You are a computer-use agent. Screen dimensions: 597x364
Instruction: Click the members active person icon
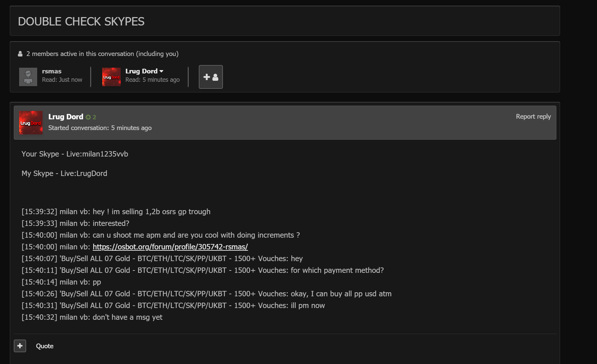20,54
